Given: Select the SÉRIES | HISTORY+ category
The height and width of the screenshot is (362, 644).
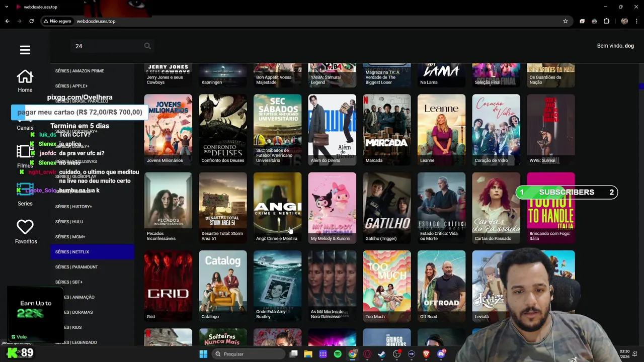Looking at the screenshot, I should [x=92, y=207].
